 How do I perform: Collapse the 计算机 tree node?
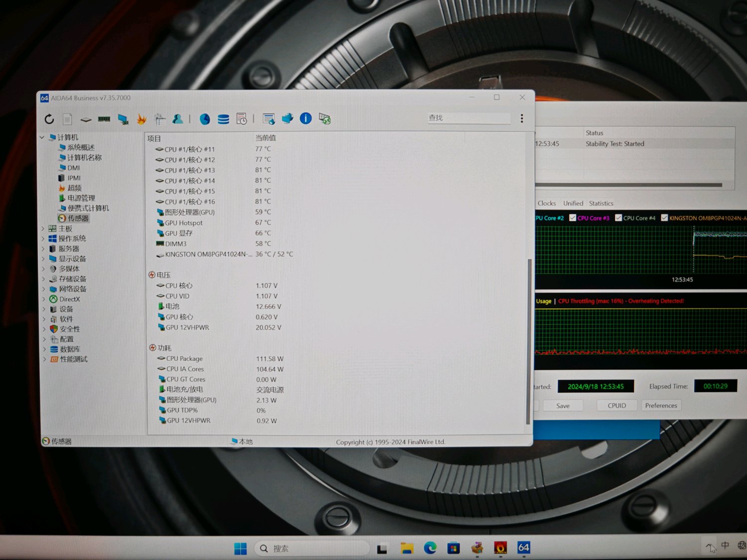point(42,137)
